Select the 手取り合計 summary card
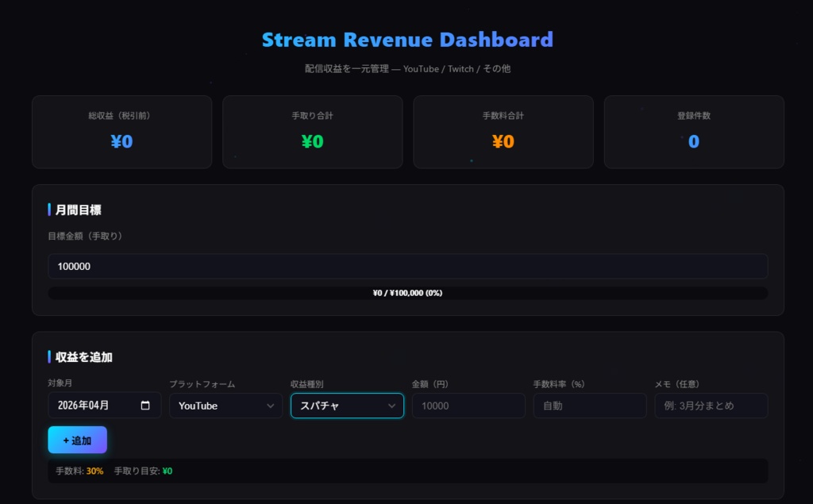 click(313, 132)
